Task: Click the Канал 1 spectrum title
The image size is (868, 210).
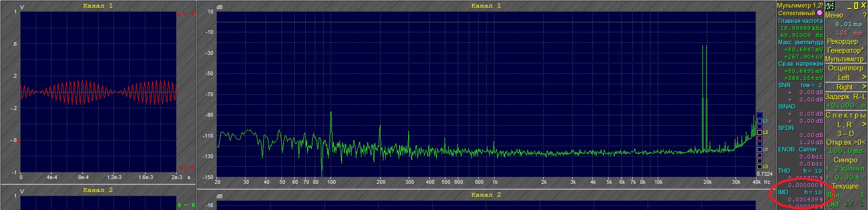Action: coord(486,6)
